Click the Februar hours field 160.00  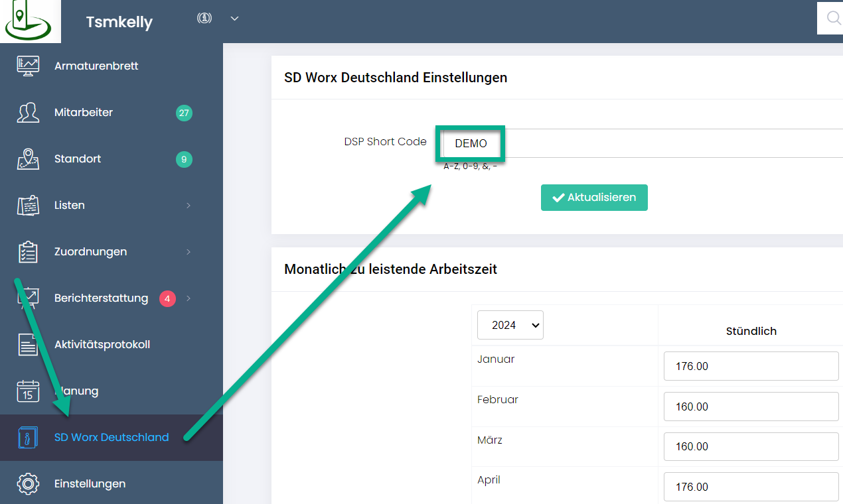pos(751,407)
